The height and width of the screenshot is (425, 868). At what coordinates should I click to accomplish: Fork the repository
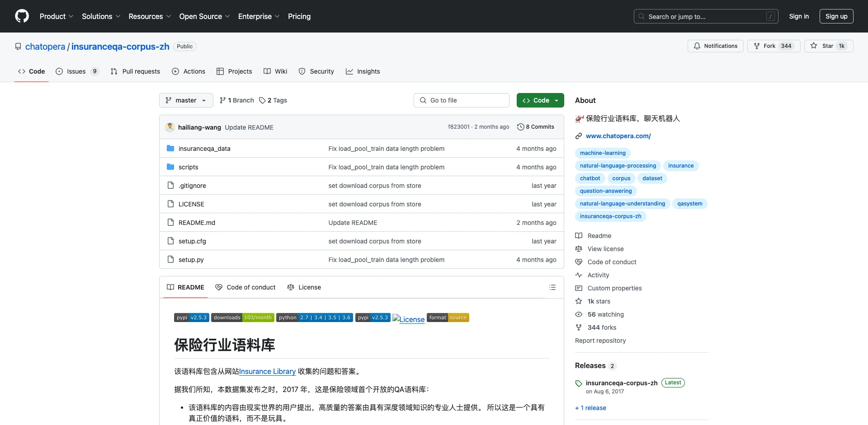point(774,46)
